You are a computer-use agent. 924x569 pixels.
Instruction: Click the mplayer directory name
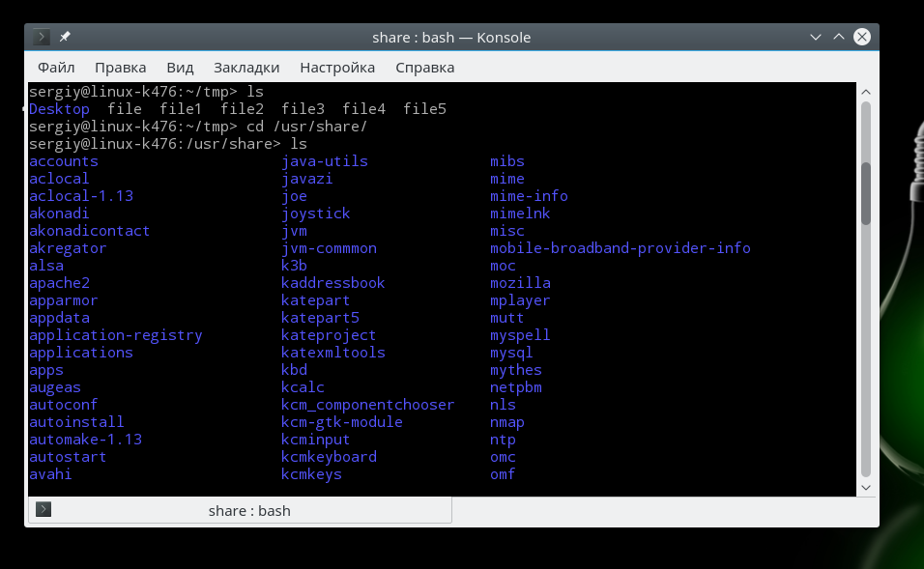click(x=520, y=301)
